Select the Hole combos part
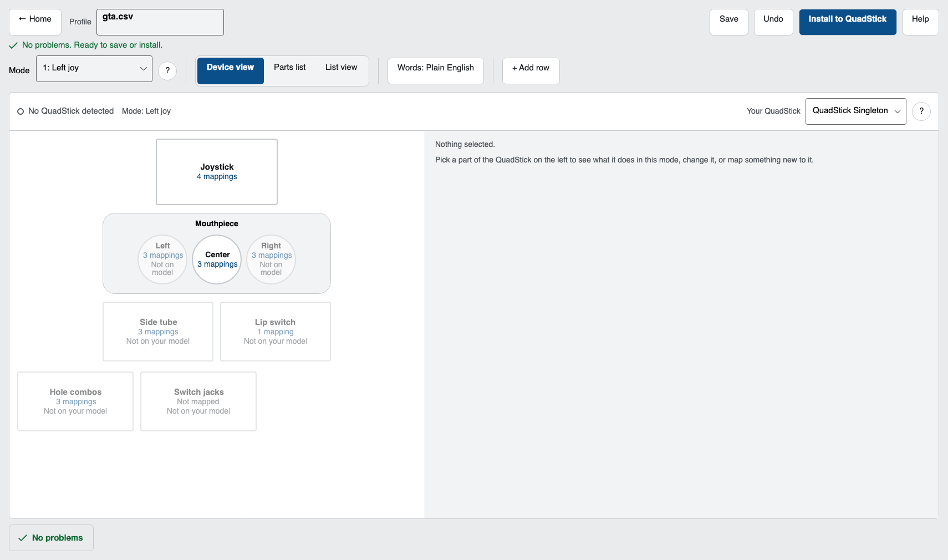 coord(75,401)
